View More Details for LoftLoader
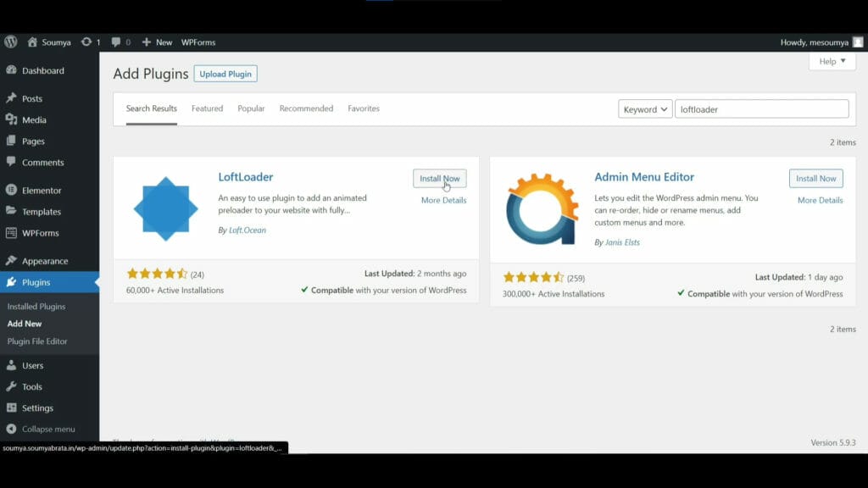The width and height of the screenshot is (868, 488). (x=443, y=200)
